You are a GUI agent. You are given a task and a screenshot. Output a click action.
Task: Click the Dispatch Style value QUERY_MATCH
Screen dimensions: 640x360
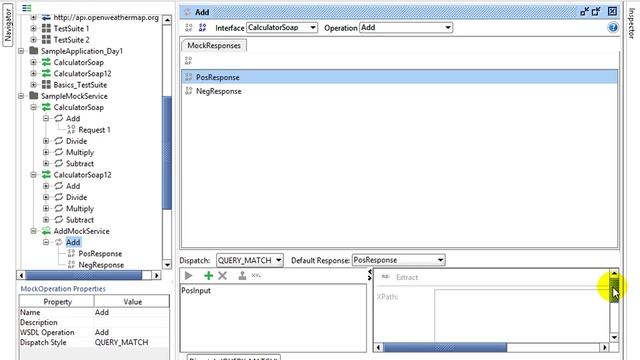(131, 342)
